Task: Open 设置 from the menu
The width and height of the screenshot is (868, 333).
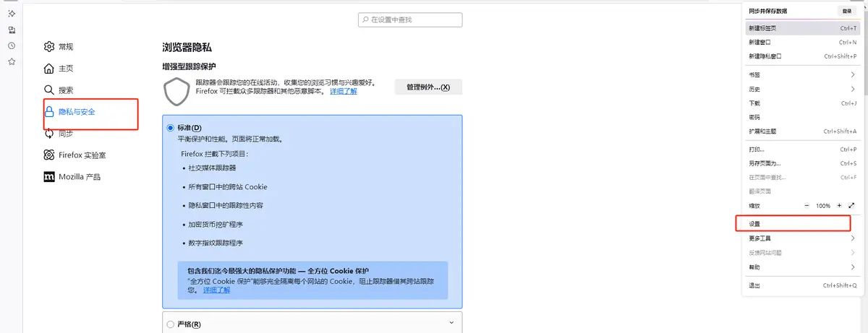Action: click(x=801, y=224)
